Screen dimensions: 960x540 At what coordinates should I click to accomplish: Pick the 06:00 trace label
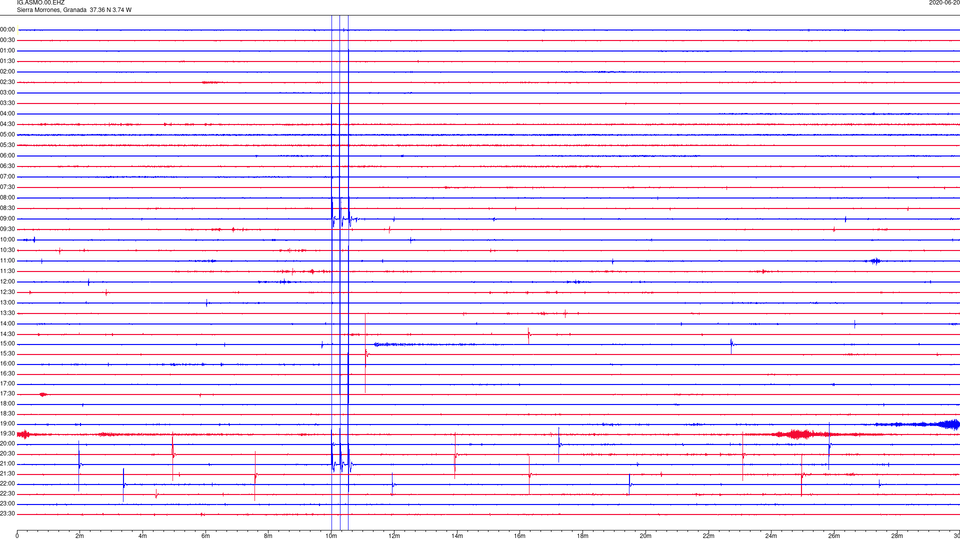click(x=8, y=156)
